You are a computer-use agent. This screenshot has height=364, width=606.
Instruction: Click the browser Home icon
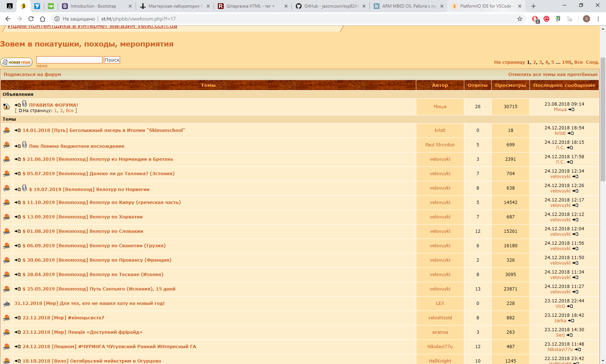pos(43,19)
